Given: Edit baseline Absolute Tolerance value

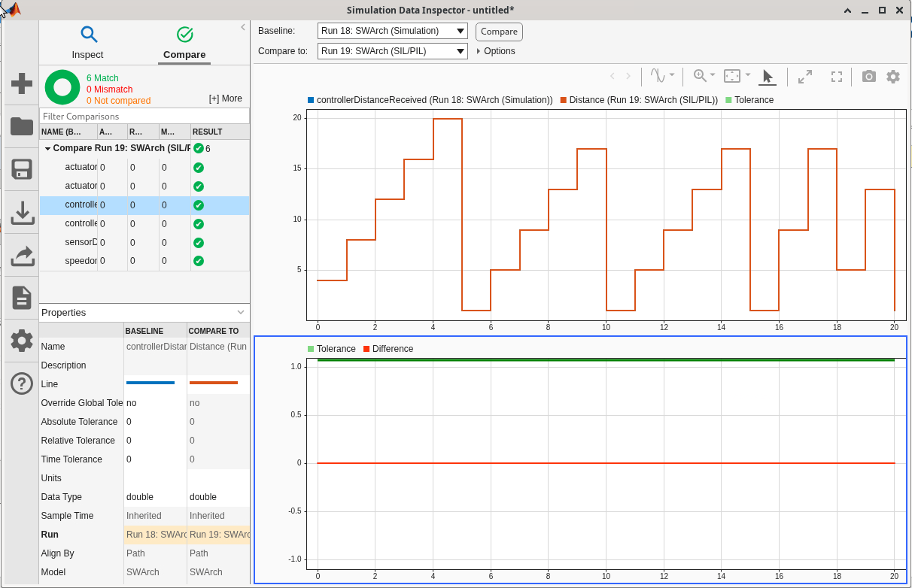Looking at the screenshot, I should (155, 422).
